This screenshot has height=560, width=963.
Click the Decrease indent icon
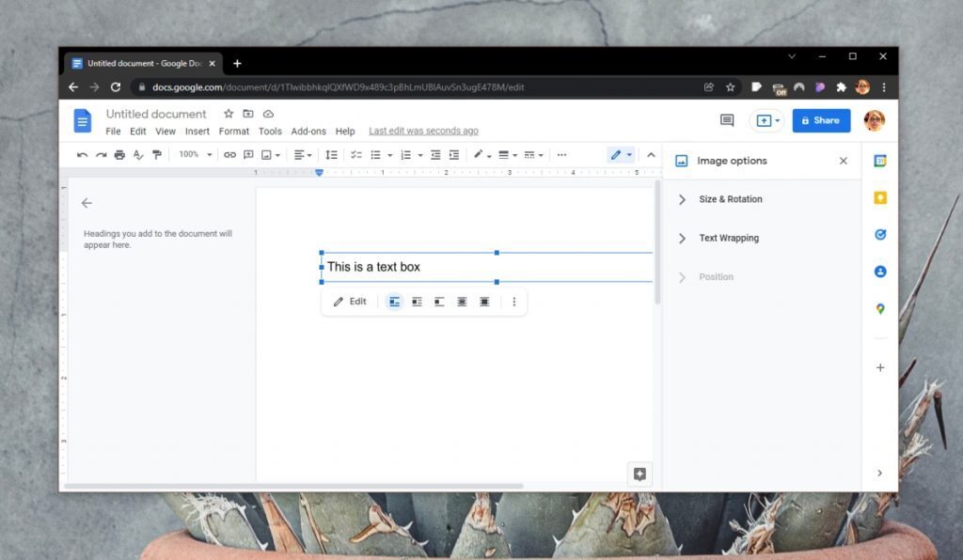click(435, 154)
